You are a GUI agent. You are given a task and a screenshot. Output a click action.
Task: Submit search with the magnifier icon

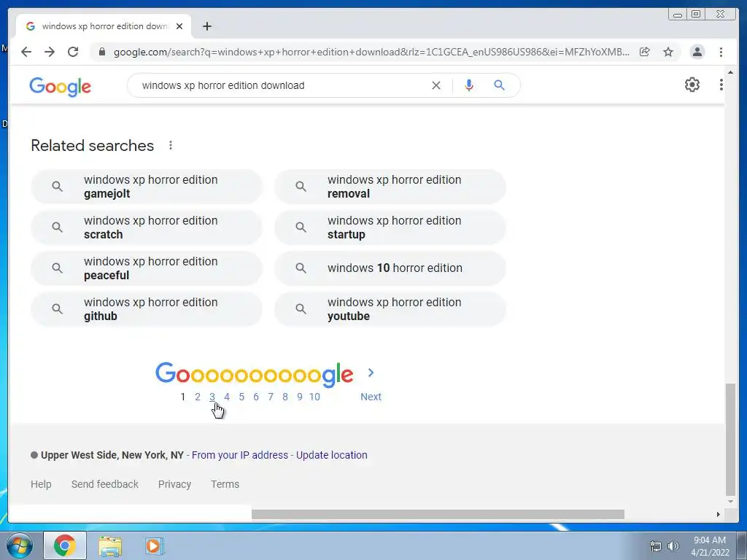pyautogui.click(x=499, y=85)
